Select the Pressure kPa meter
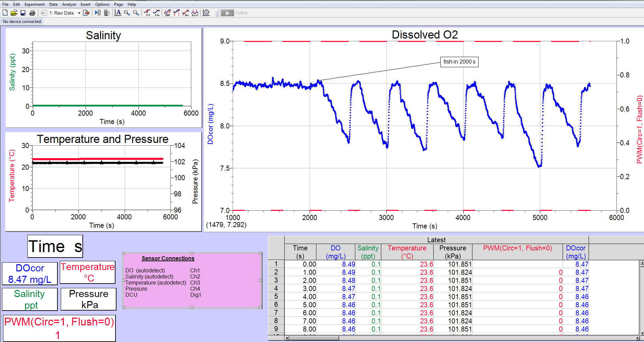This screenshot has width=644, height=342. click(x=88, y=299)
